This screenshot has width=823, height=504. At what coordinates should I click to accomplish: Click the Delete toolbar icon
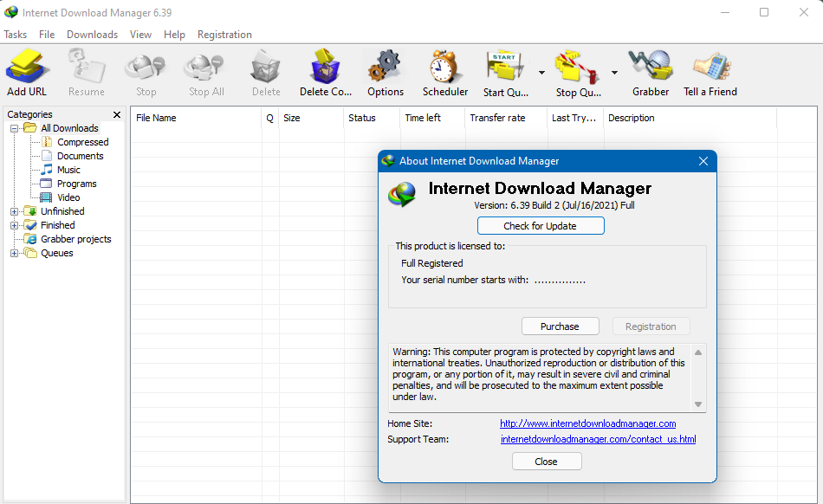[x=266, y=67]
